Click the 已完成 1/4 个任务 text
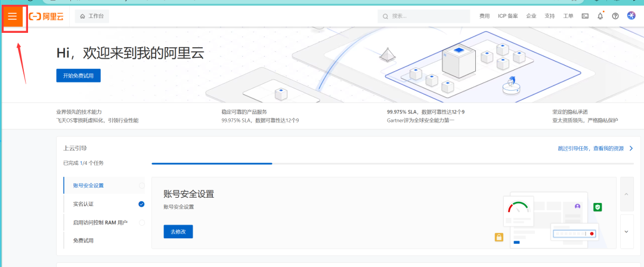The image size is (644, 267). pyautogui.click(x=83, y=163)
